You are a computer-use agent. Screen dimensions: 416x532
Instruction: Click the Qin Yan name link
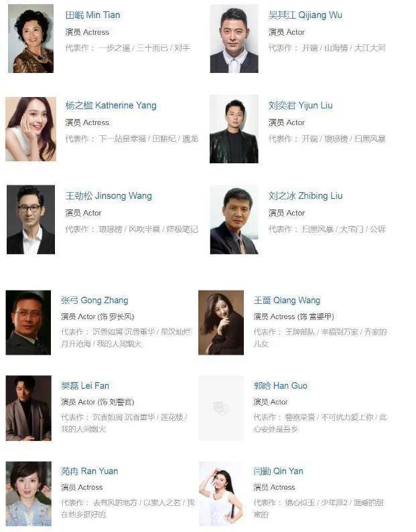(x=278, y=471)
